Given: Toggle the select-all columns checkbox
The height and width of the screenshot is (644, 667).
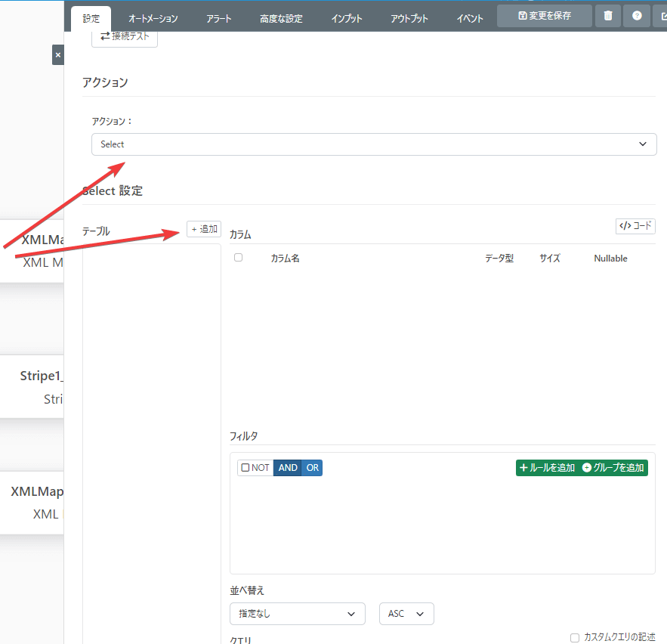Looking at the screenshot, I should pyautogui.click(x=238, y=258).
